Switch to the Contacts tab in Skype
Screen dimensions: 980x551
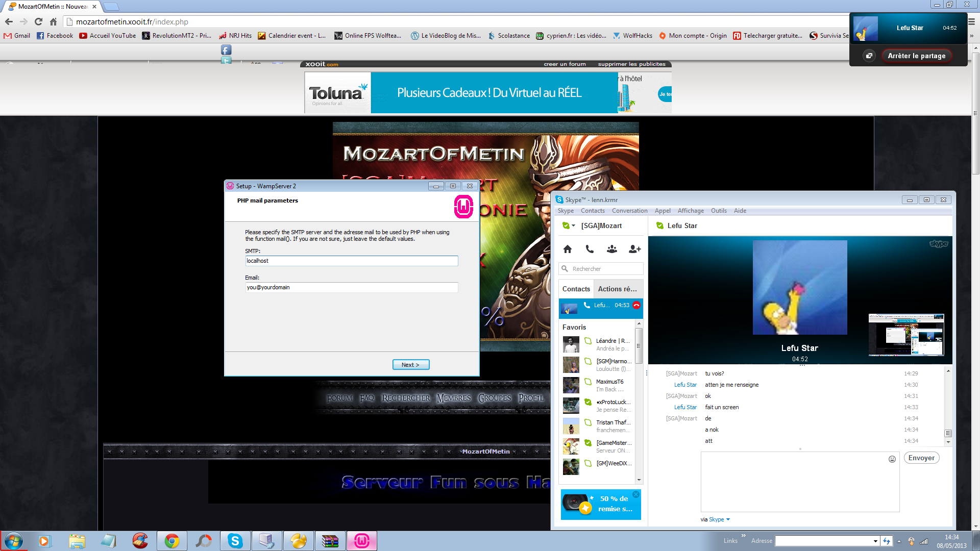(576, 289)
